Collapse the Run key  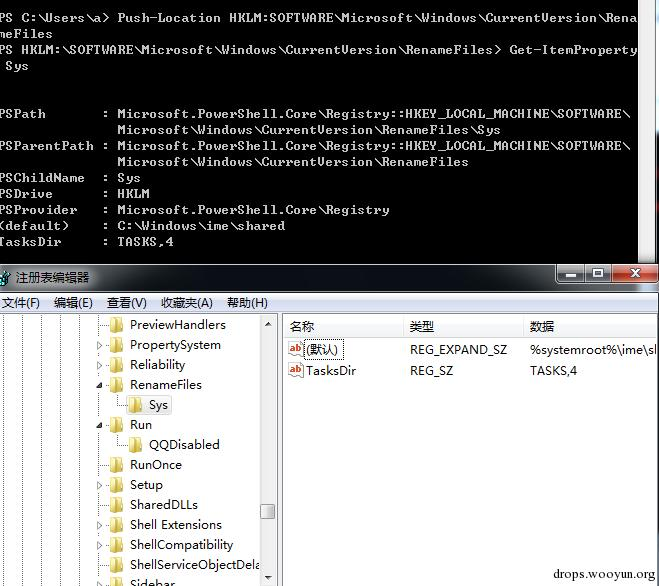(99, 425)
